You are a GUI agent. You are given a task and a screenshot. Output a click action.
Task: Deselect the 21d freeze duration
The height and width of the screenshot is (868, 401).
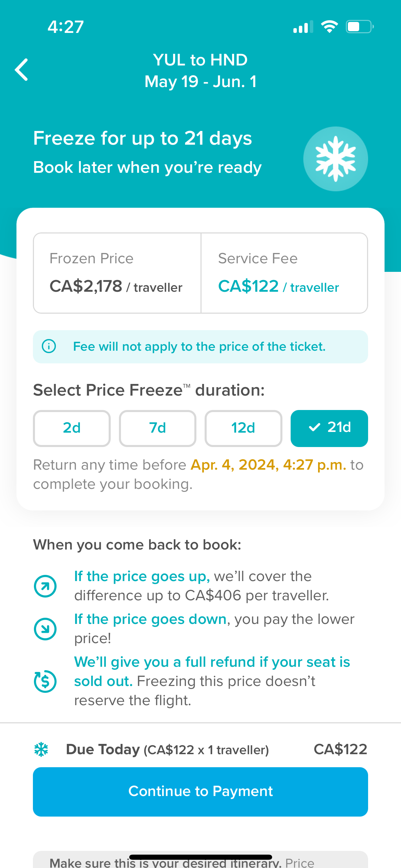coord(329,428)
